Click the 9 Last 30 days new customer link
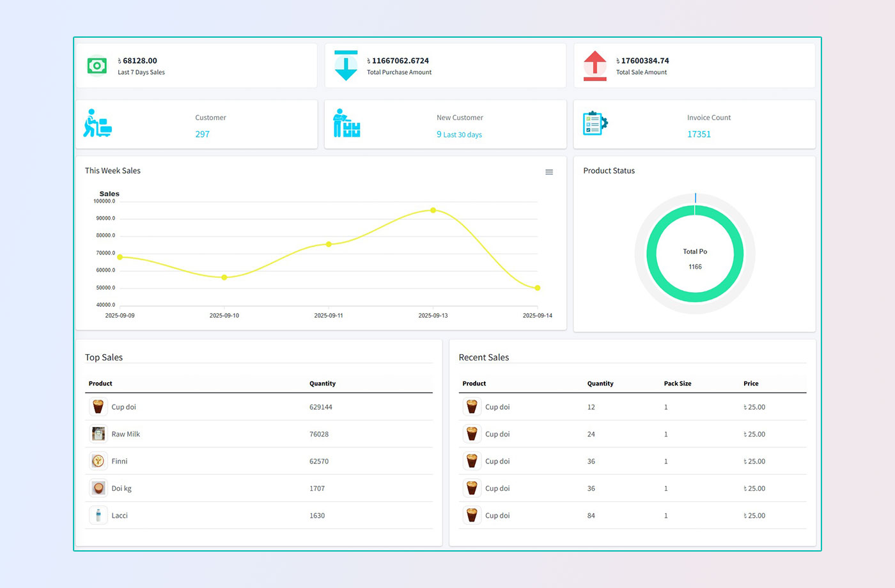This screenshot has height=588, width=895. (x=459, y=134)
